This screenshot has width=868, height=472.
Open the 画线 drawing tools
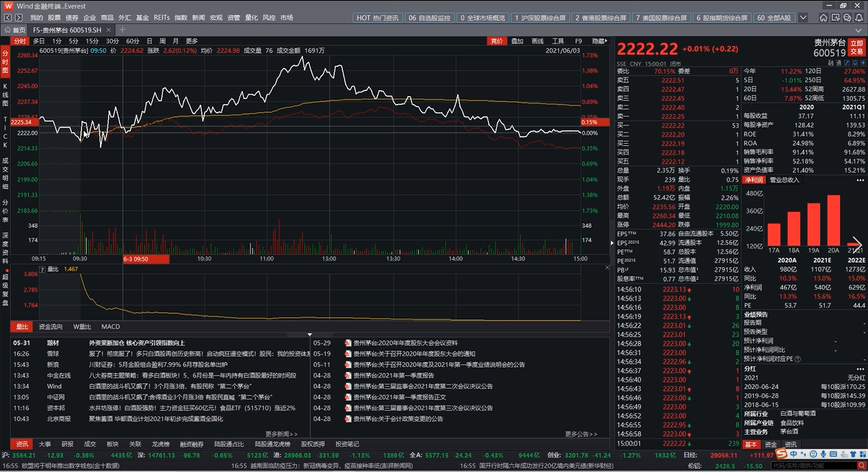pyautogui.click(x=537, y=41)
